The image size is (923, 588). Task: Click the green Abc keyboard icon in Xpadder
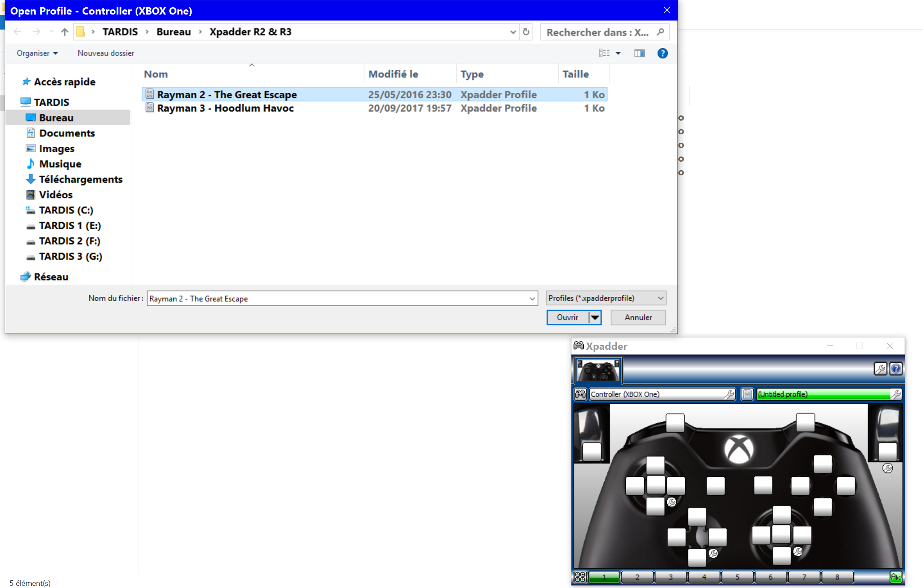[x=896, y=577]
